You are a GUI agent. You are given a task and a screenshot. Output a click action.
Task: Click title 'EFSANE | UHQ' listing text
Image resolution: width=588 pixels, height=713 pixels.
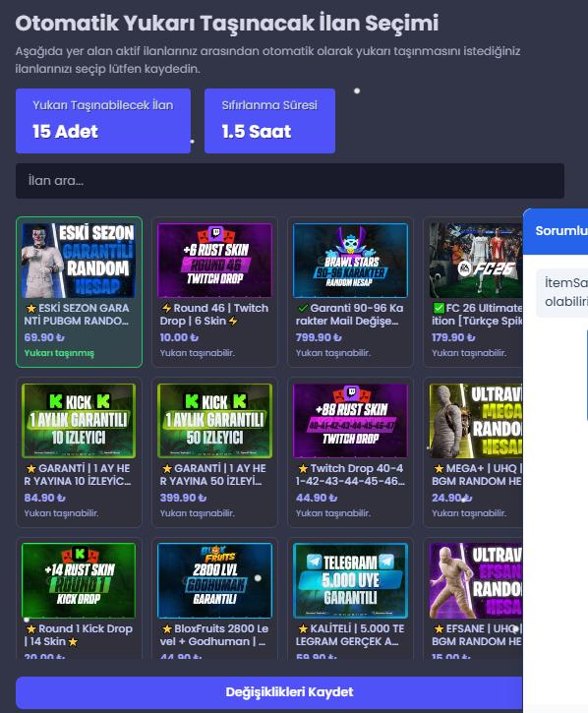click(x=477, y=634)
